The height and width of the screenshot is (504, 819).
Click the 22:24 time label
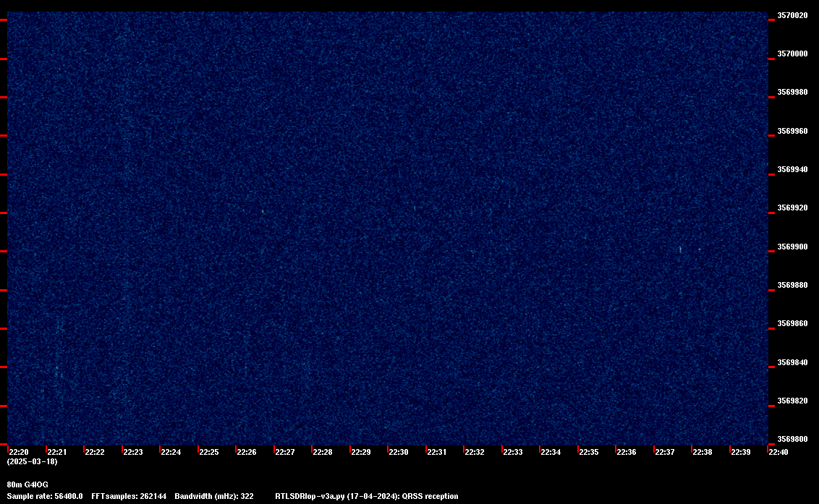coord(171,452)
